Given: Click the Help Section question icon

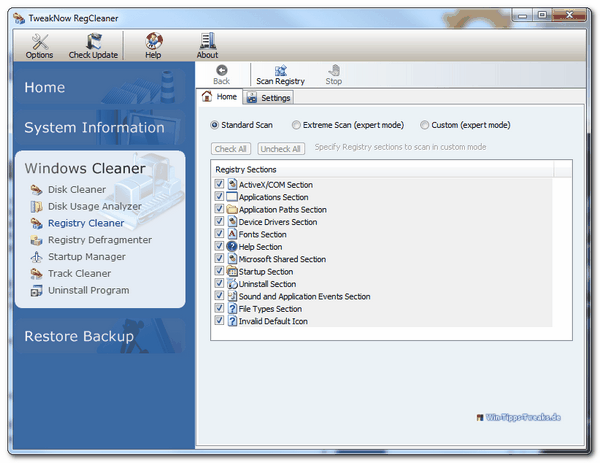Looking at the screenshot, I should pyautogui.click(x=232, y=246).
